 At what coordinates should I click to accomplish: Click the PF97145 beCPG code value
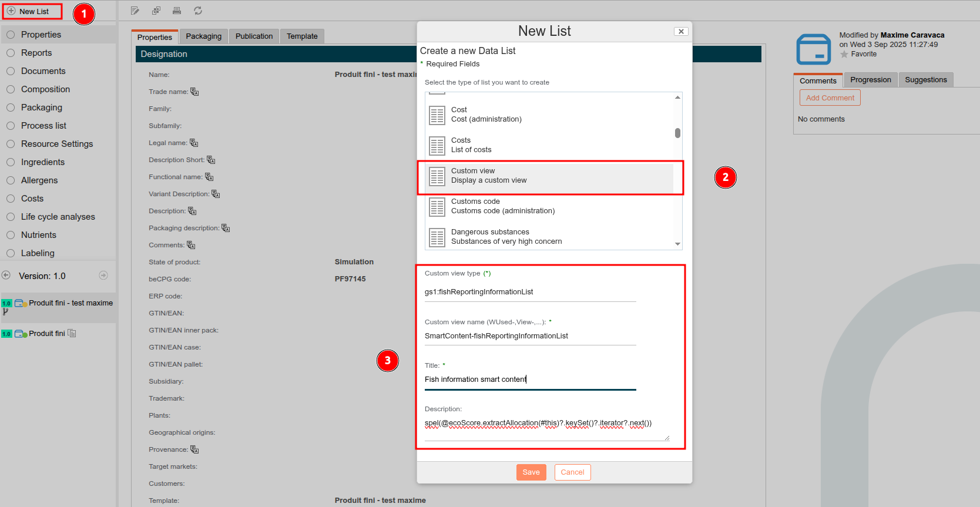pos(350,279)
